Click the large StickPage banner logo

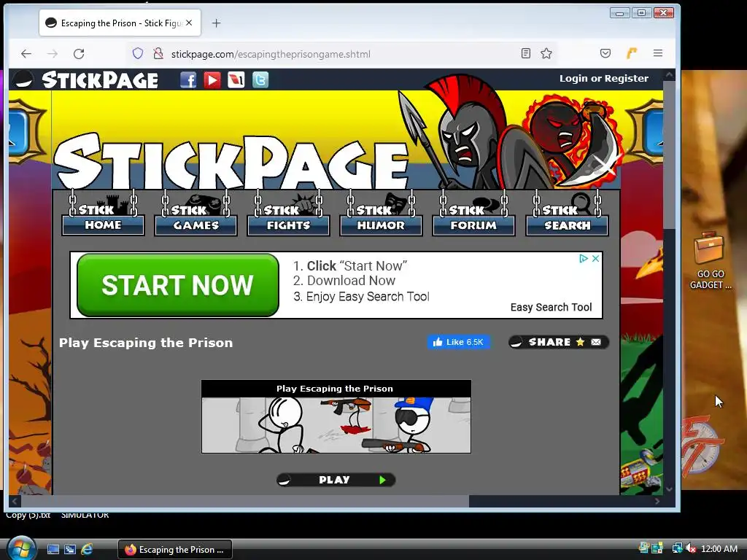231,163
